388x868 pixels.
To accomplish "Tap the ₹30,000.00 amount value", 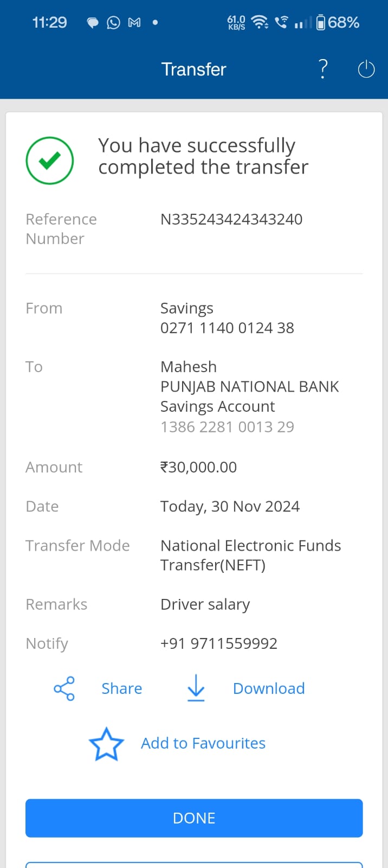I will 199,467.
